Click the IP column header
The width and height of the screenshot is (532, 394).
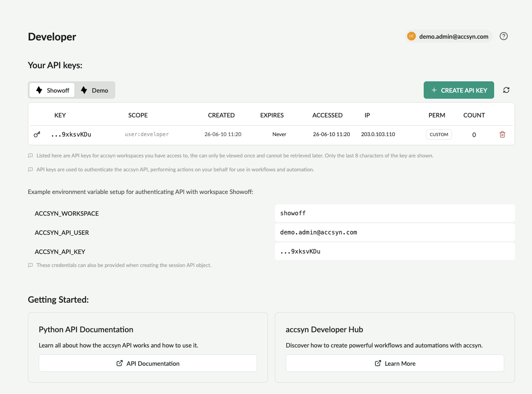(367, 115)
